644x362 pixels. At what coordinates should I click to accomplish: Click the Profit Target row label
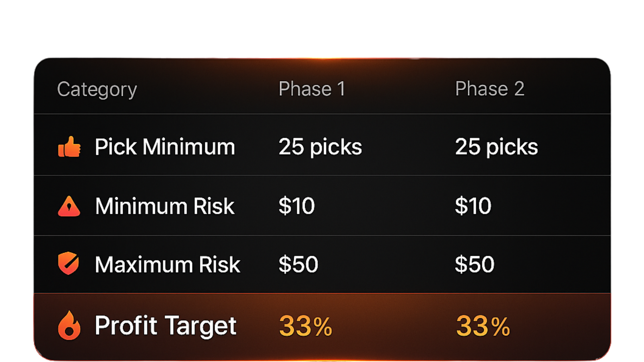pyautogui.click(x=165, y=325)
